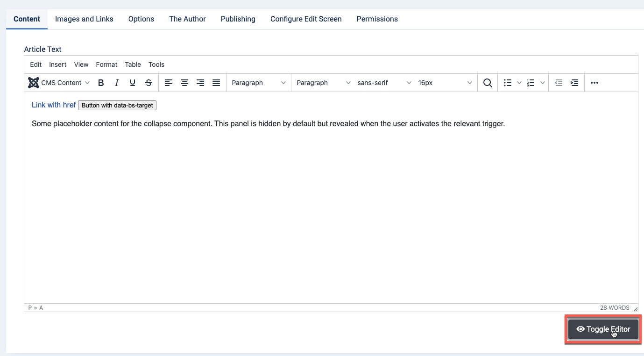Decrease indent of paragraph
The width and height of the screenshot is (644, 356).
tap(559, 83)
